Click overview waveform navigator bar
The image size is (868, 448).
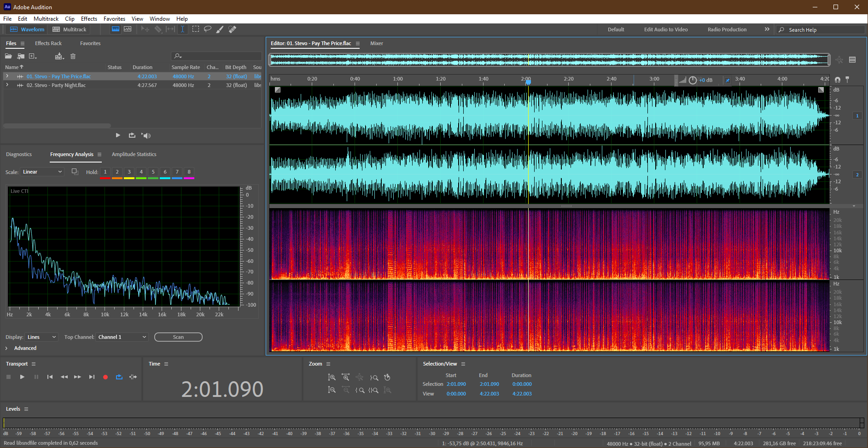tap(549, 59)
